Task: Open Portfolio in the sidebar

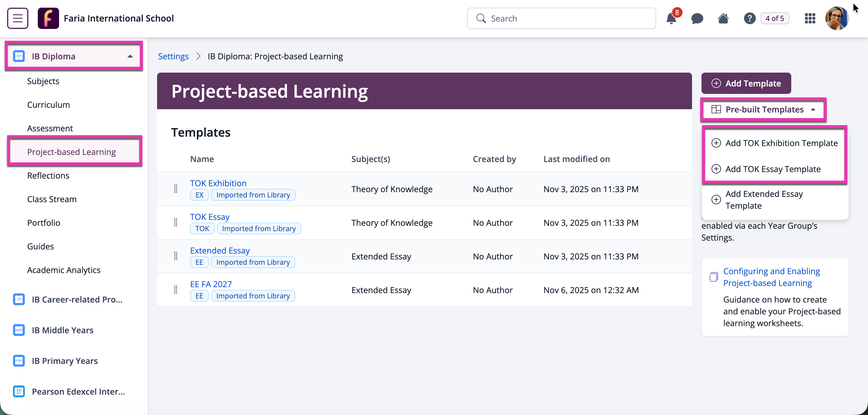Action: coord(44,223)
